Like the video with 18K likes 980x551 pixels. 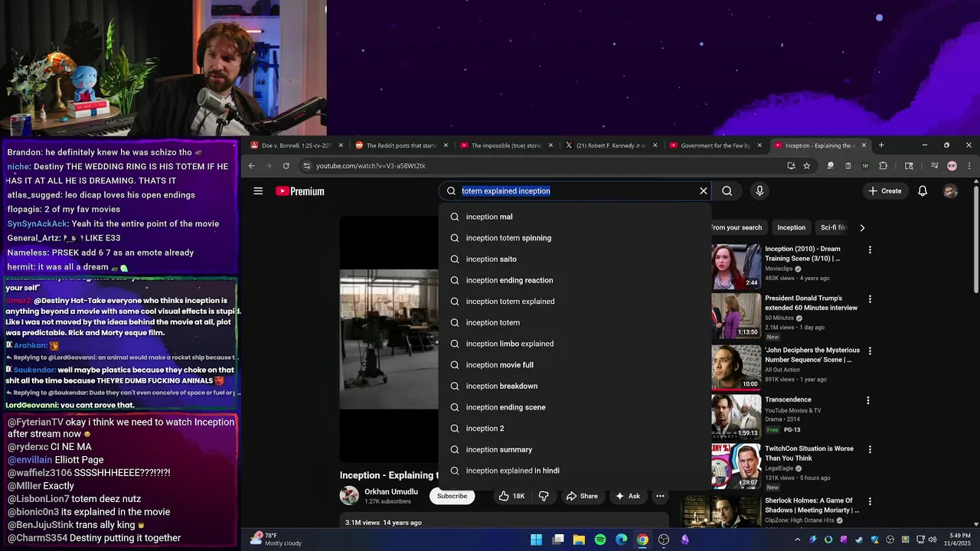pos(511,496)
